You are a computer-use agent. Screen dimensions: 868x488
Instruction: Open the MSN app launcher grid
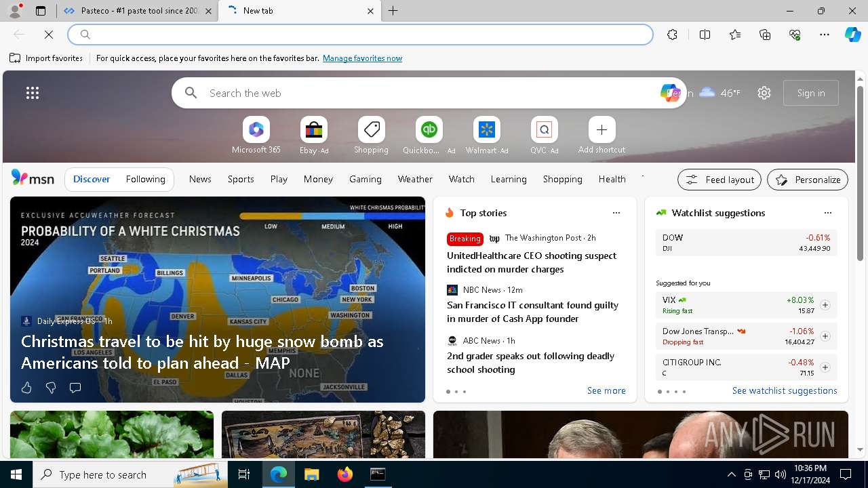tap(33, 93)
